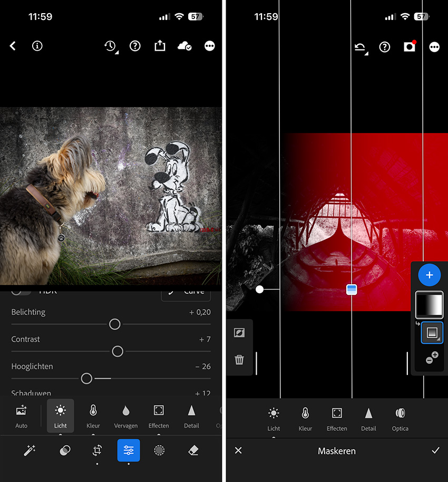Viewport: 448px width, 482px height.
Task: Click the share export icon
Action: [160, 46]
